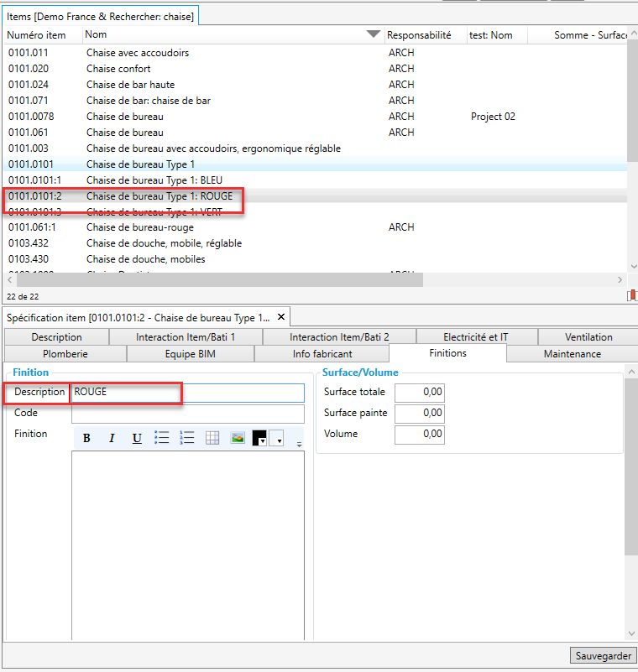Click the sort arrow in Nom column

pyautogui.click(x=373, y=35)
